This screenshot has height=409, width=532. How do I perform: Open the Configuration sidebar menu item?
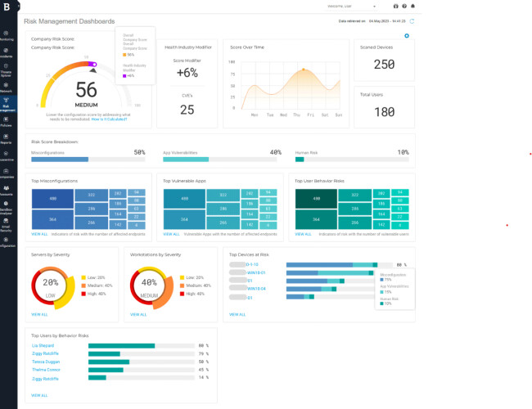tap(7, 243)
